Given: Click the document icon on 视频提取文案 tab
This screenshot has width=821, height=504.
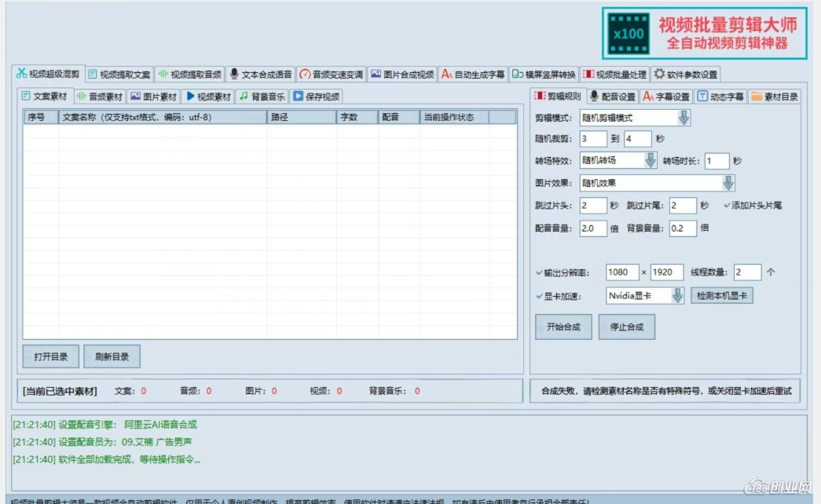Looking at the screenshot, I should pyautogui.click(x=93, y=74).
